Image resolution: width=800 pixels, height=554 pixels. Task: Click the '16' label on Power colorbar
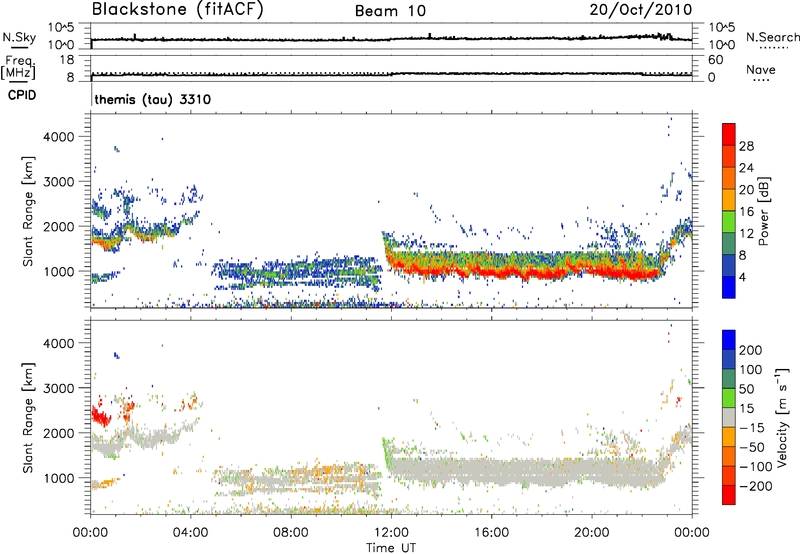pos(746,212)
